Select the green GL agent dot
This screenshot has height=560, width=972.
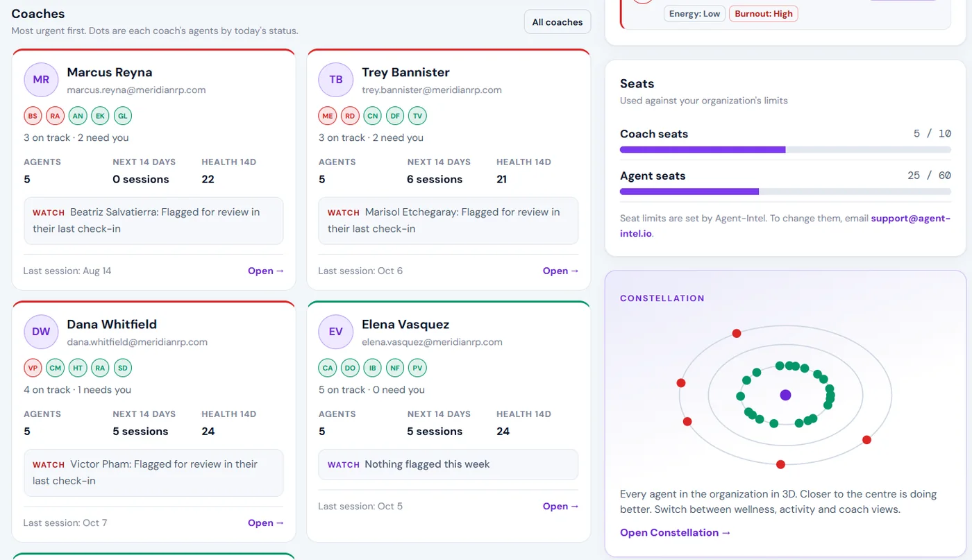pos(122,116)
